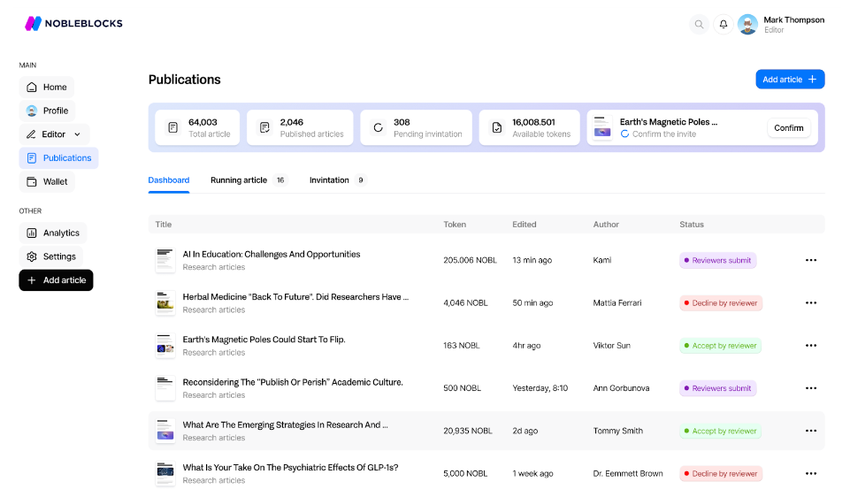Confirm the Earth's Magnetic Poles invite

788,128
